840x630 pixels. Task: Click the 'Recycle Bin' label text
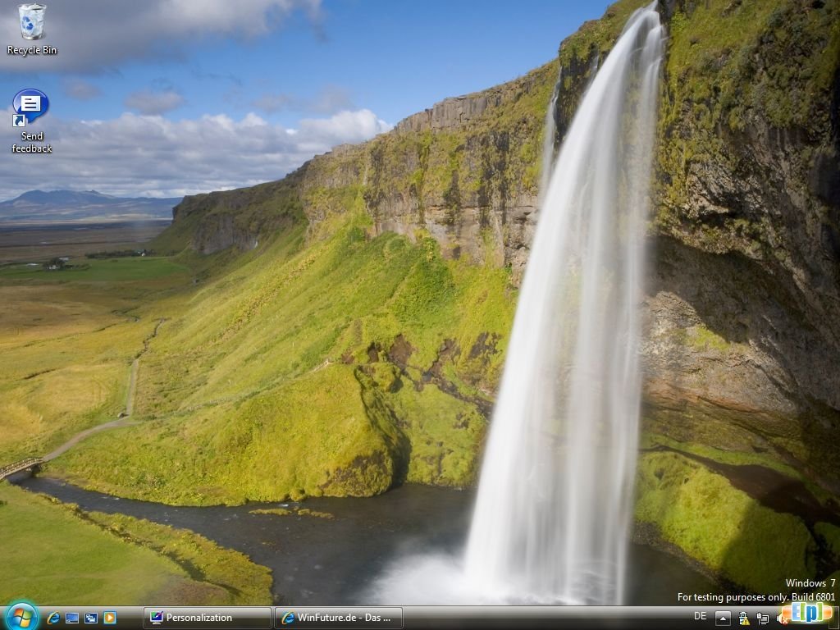32,50
